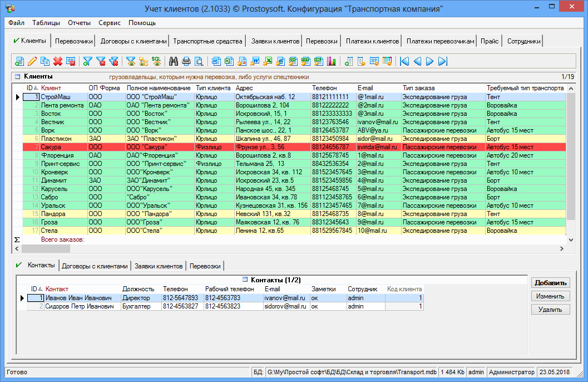Open the Файл menu
The image size is (588, 382).
click(17, 23)
